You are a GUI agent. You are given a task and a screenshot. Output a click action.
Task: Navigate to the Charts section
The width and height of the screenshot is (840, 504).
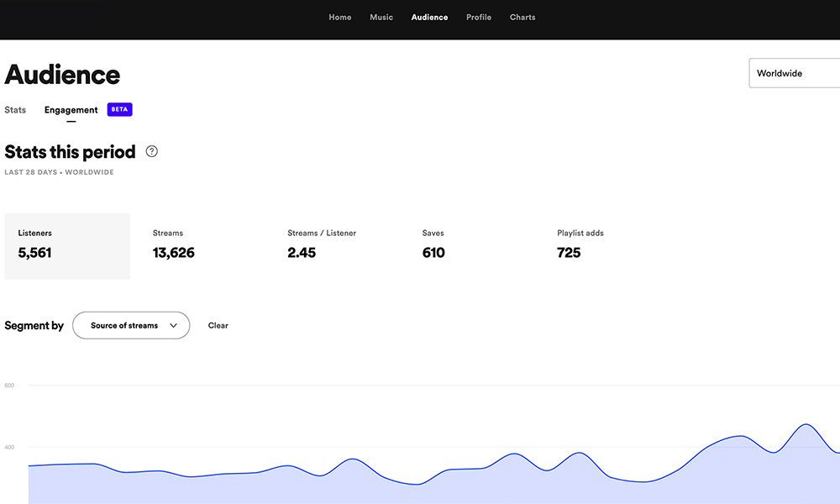(522, 18)
